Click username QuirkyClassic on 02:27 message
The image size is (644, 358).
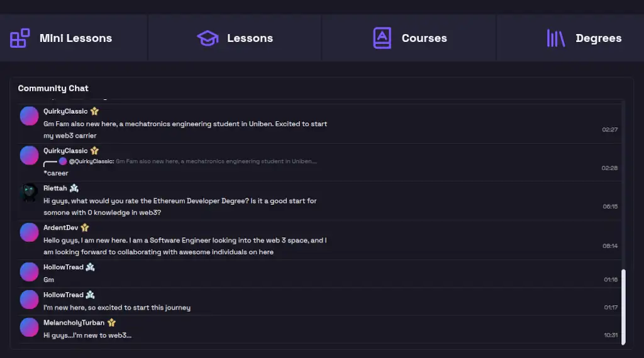[65, 111]
